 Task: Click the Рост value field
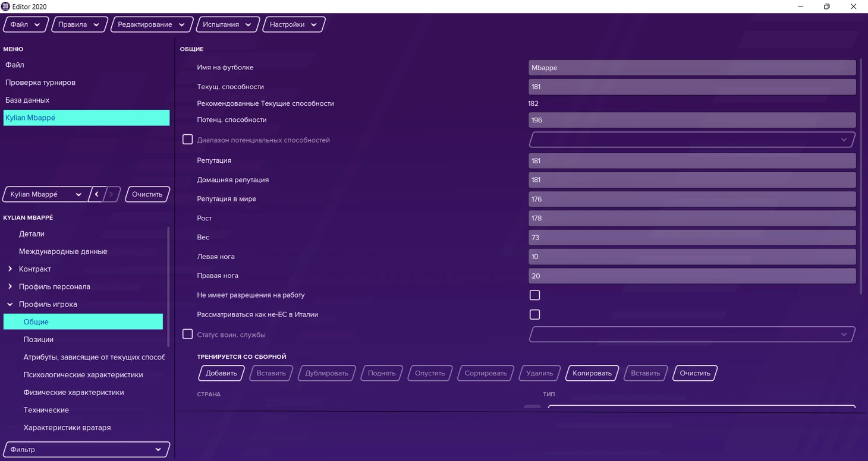coord(692,218)
